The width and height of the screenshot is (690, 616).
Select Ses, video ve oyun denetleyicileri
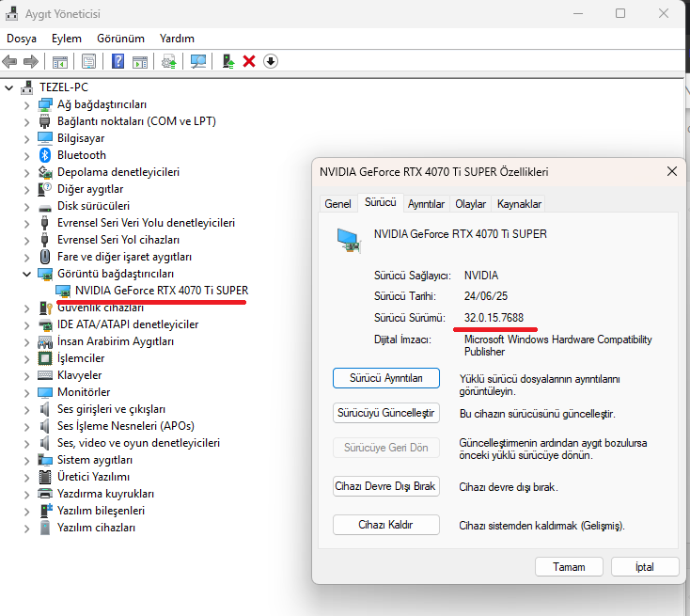pos(138,443)
